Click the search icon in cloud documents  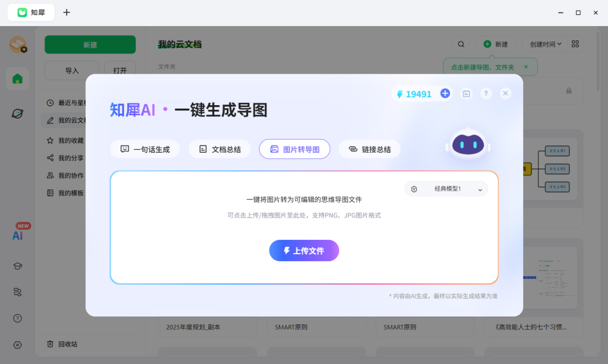(461, 44)
